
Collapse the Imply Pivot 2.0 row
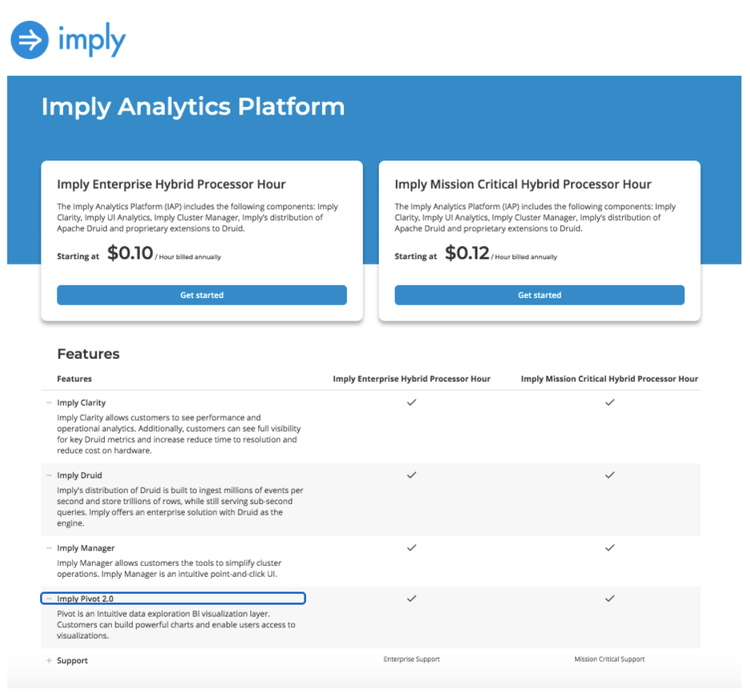pos(50,599)
